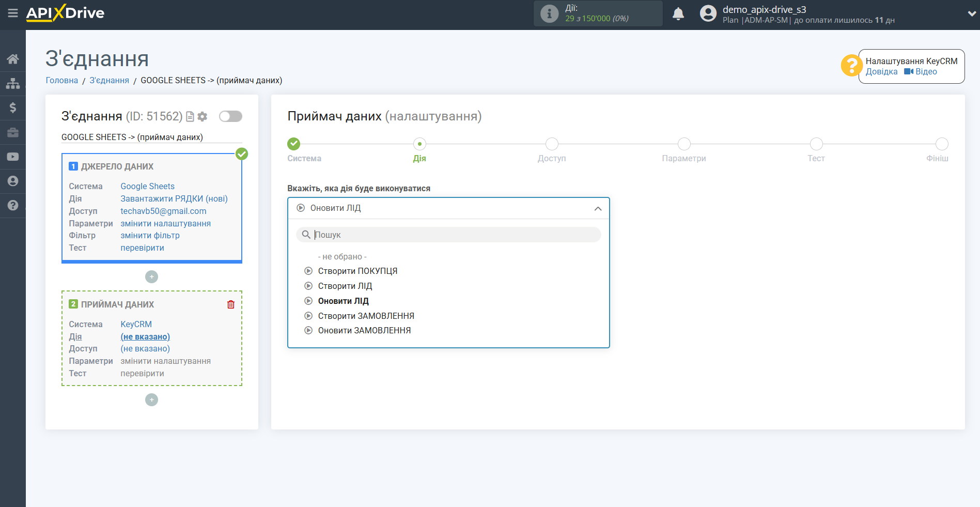Viewport: 980px width, 507px height.
Task: Click the search magnifier icon
Action: [306, 235]
